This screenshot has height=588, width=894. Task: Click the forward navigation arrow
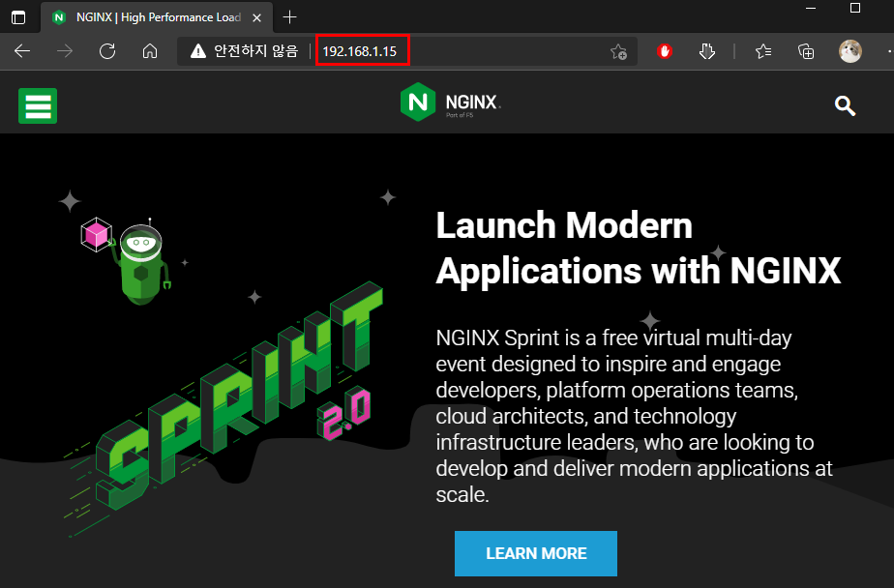(65, 51)
